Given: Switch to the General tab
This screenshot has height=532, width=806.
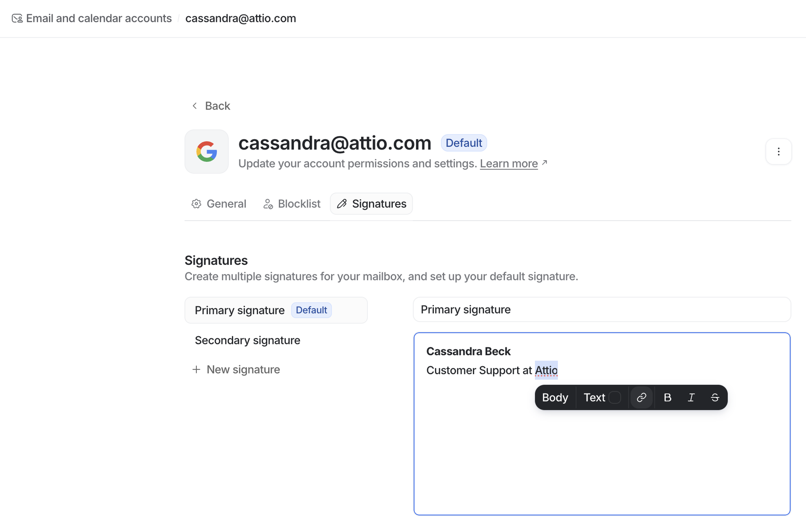Looking at the screenshot, I should click(219, 204).
